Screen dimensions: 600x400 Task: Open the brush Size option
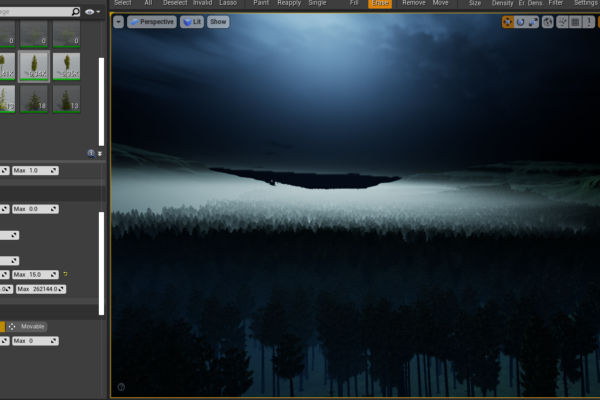click(x=475, y=3)
